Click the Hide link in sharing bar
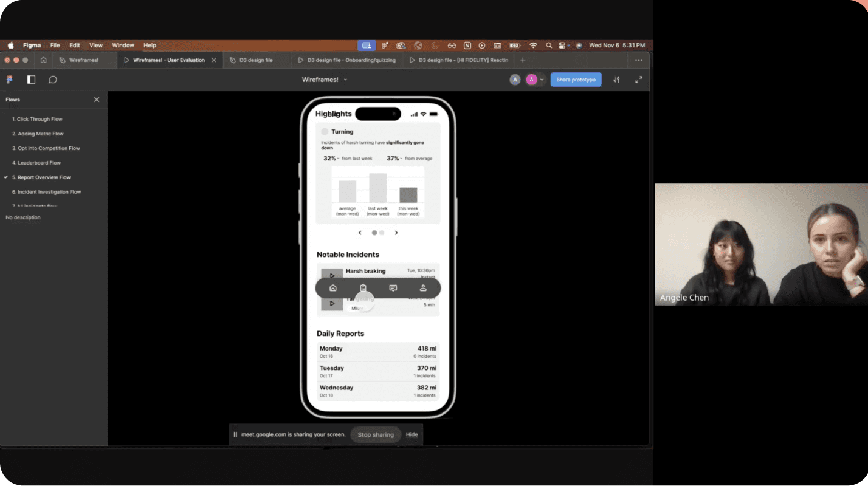 coord(412,434)
